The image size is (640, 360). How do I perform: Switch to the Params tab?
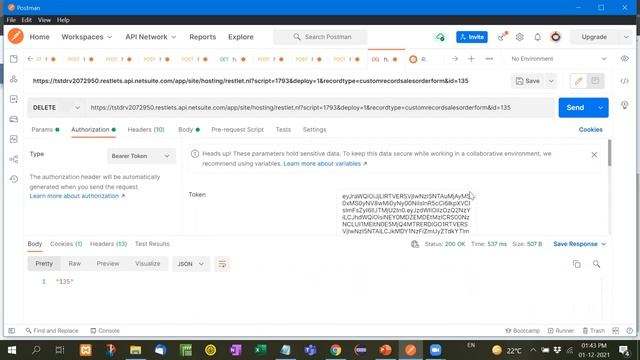45,129
